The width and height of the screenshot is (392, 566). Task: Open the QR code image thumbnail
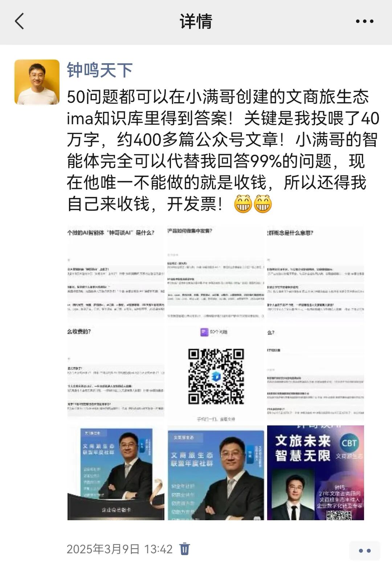(216, 373)
